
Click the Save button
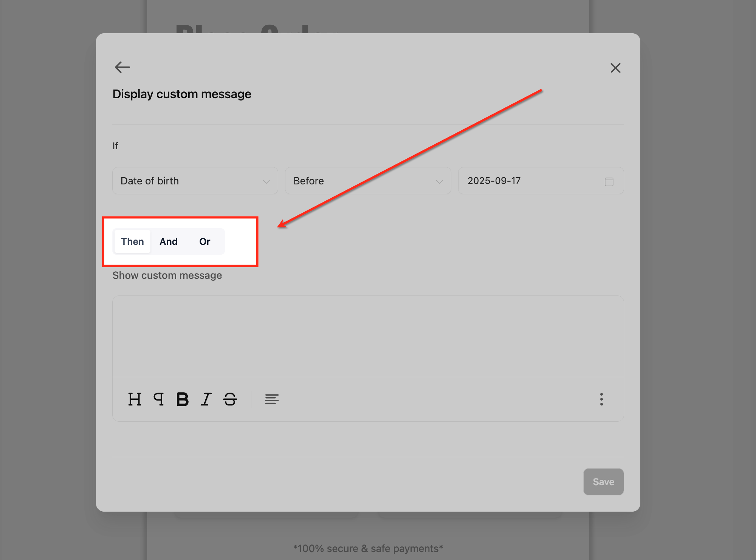603,482
